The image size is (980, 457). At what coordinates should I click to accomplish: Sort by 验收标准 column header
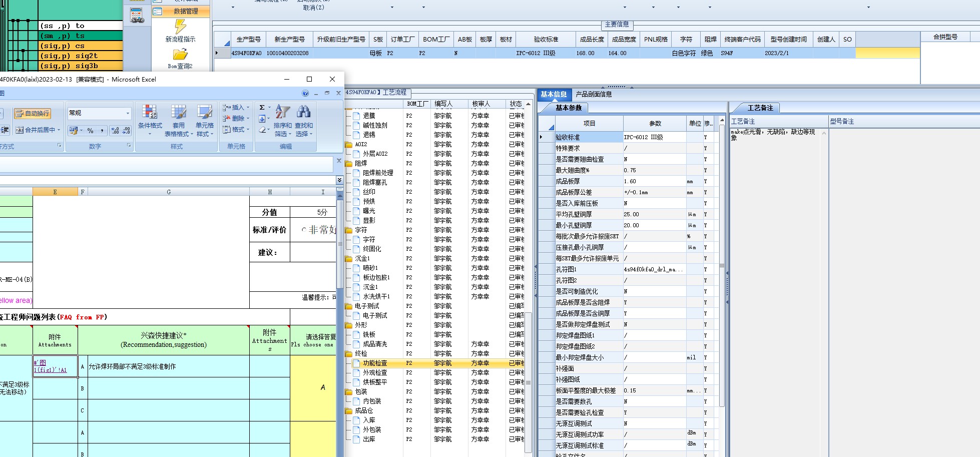546,39
